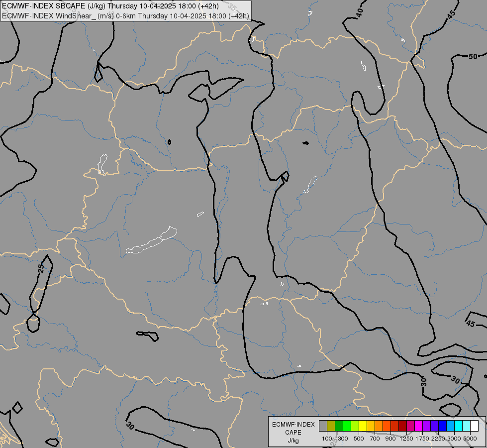Click the dark red legend swatch
The image size is (487, 448).
tap(402, 426)
